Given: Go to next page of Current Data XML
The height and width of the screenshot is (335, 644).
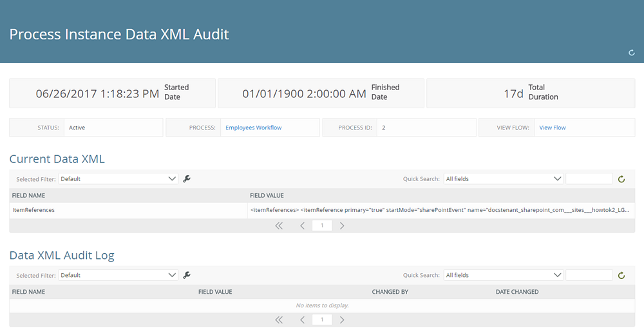Looking at the screenshot, I should pyautogui.click(x=342, y=226).
